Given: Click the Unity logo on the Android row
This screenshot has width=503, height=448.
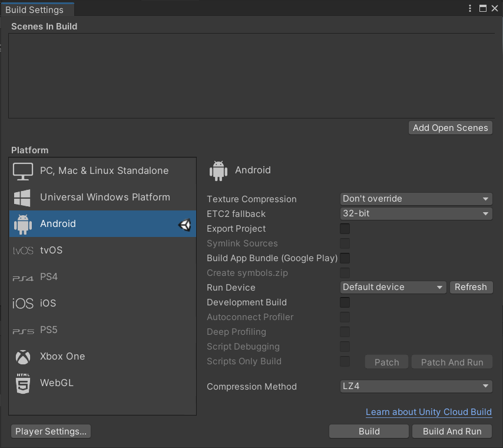Looking at the screenshot, I should 185,225.
